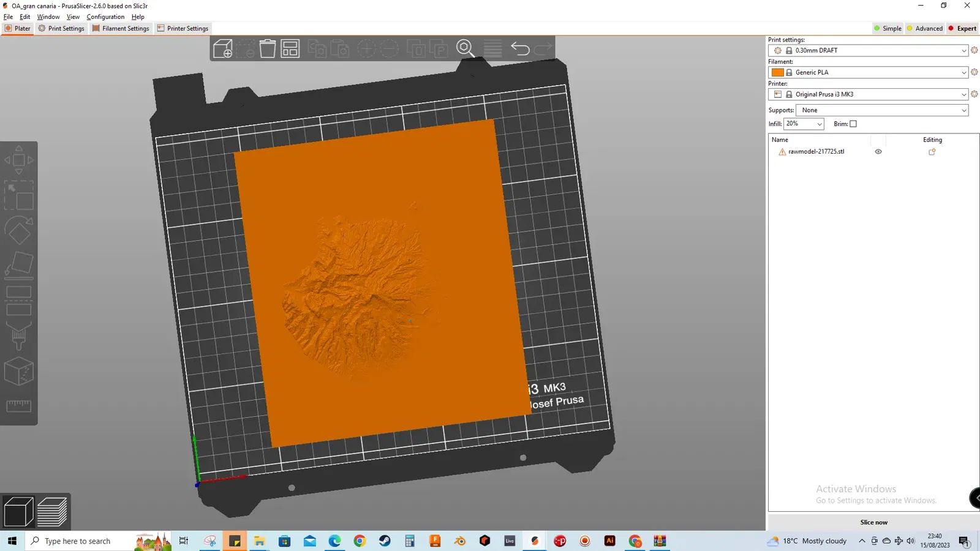Open the Window menu
The height and width of the screenshot is (551, 980).
point(48,17)
